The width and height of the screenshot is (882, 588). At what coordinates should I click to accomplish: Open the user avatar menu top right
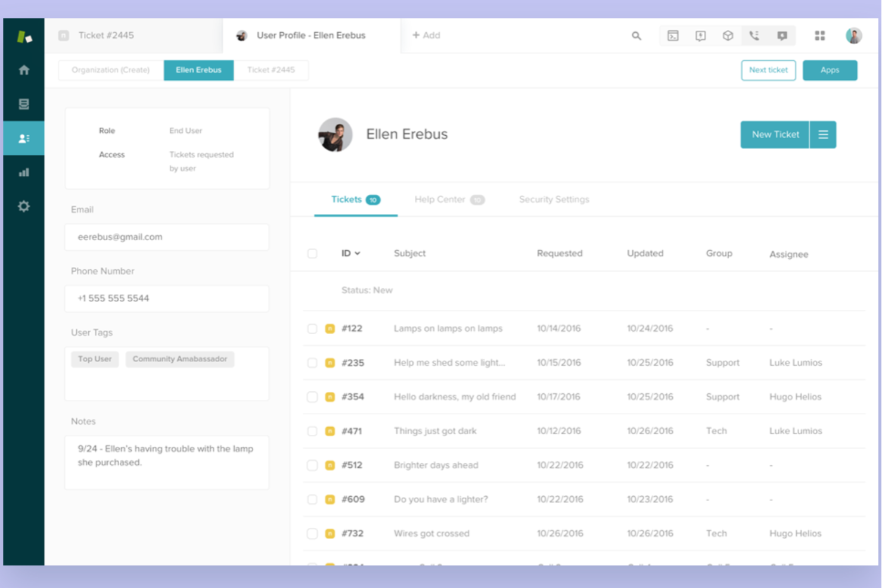854,36
